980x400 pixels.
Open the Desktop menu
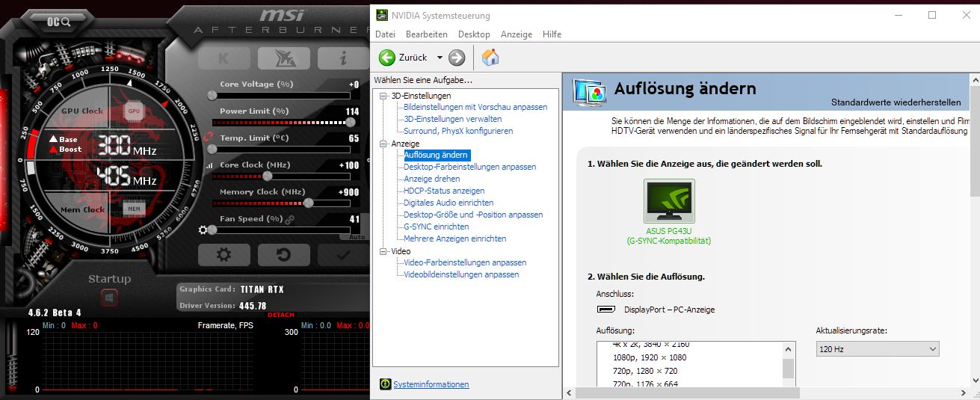[474, 34]
